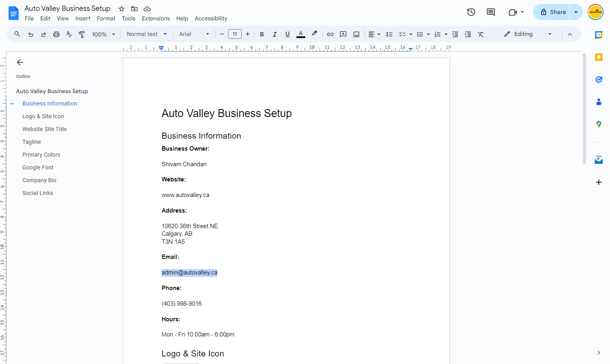Open Google Maps side panel
This screenshot has height=364, width=610.
point(599,124)
